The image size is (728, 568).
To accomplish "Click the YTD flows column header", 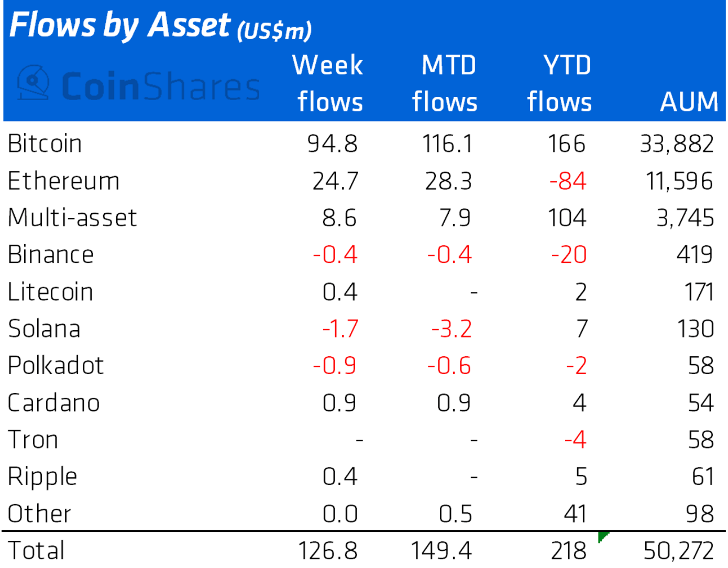I will (x=560, y=83).
